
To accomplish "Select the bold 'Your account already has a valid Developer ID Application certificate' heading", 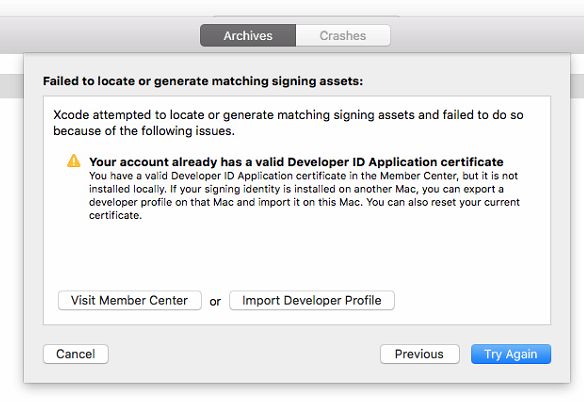I will tap(296, 162).
